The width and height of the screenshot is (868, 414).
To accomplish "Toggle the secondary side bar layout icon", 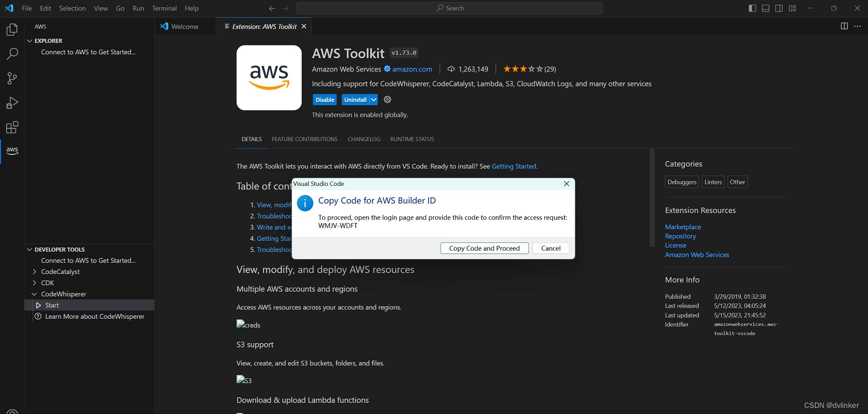I will tap(779, 8).
